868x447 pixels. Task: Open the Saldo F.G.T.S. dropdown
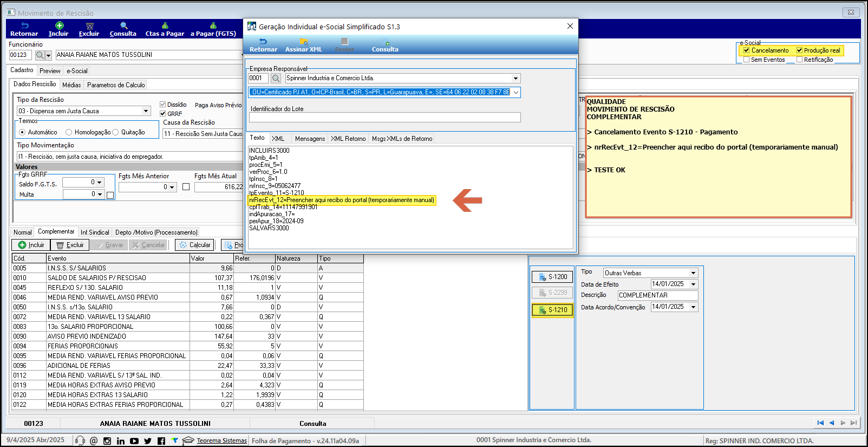[x=100, y=183]
